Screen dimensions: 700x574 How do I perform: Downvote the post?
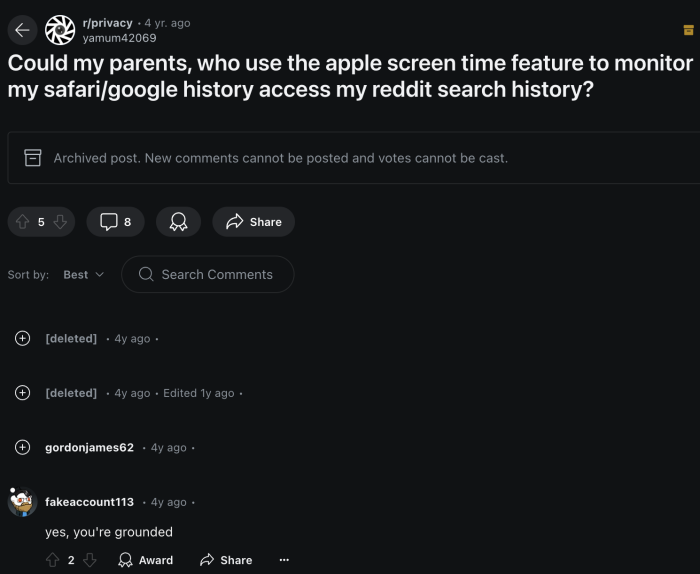point(60,222)
